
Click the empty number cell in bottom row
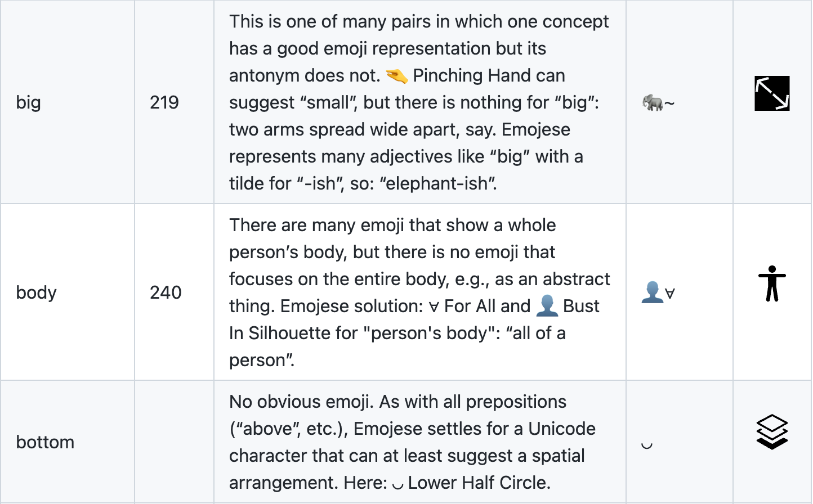pyautogui.click(x=174, y=442)
